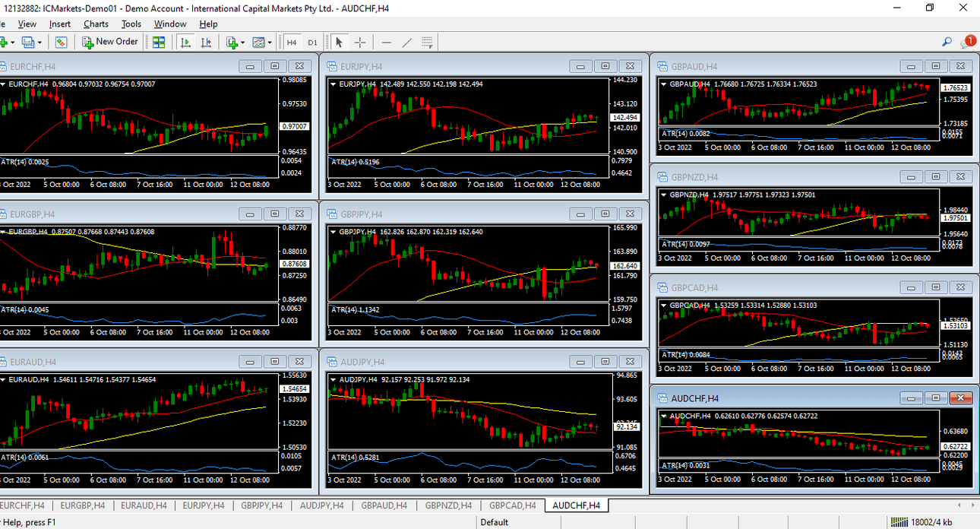Open the Charts menu
The width and height of the screenshot is (980, 529).
(96, 24)
